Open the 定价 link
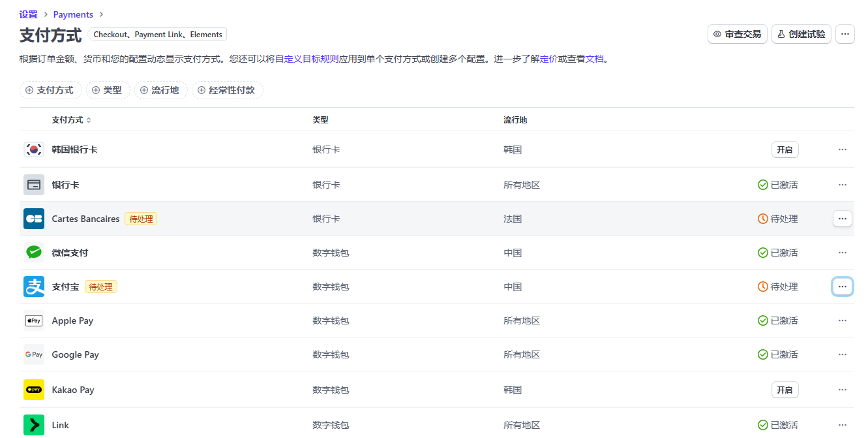The image size is (868, 438). (x=549, y=59)
